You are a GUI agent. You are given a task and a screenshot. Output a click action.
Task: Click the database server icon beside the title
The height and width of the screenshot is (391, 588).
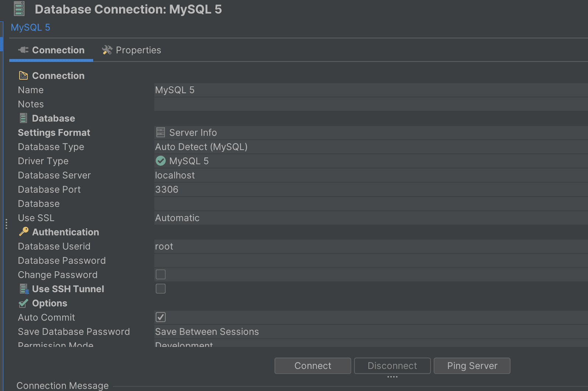pos(19,9)
